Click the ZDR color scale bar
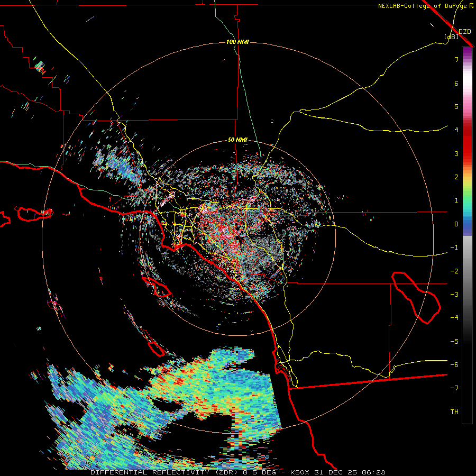This screenshot has height=476, width=476. pos(467,235)
